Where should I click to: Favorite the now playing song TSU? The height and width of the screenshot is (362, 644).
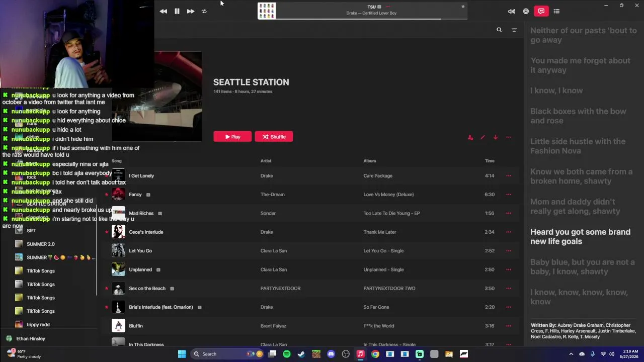tap(463, 7)
